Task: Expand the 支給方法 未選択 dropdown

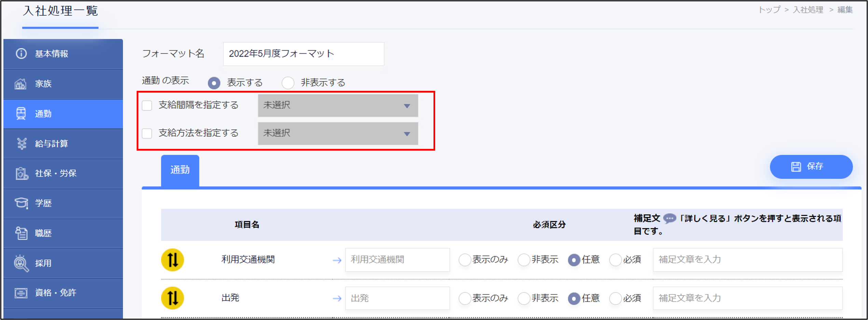Action: 337,134
